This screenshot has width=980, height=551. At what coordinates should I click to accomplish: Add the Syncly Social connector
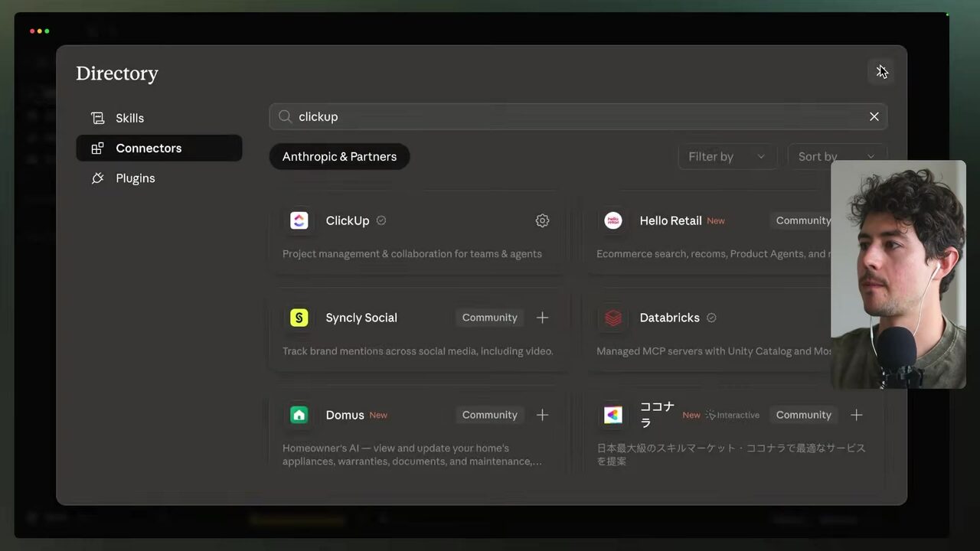pyautogui.click(x=542, y=318)
